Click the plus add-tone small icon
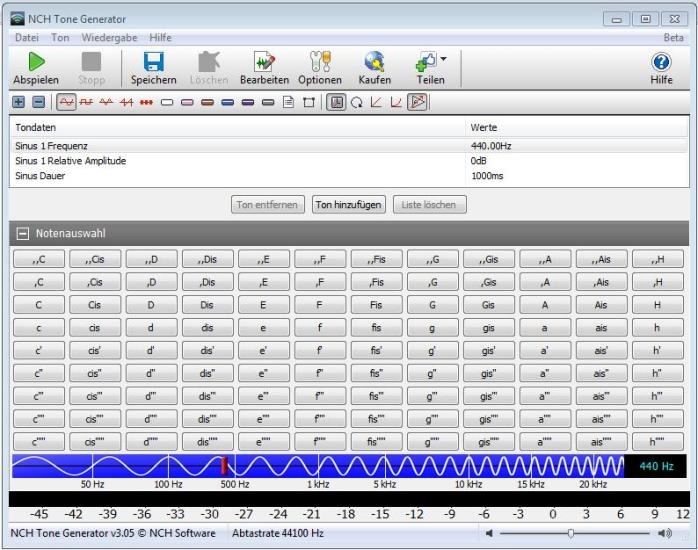The image size is (698, 550). point(18,102)
